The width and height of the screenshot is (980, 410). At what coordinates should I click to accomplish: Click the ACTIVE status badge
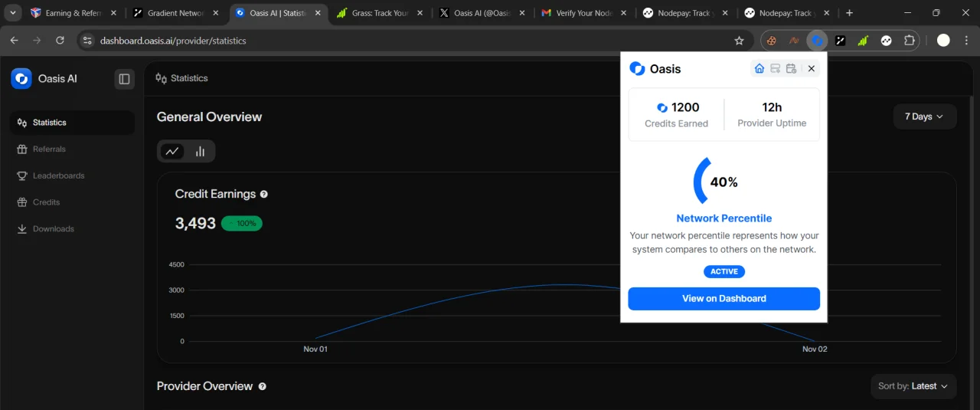coord(724,271)
